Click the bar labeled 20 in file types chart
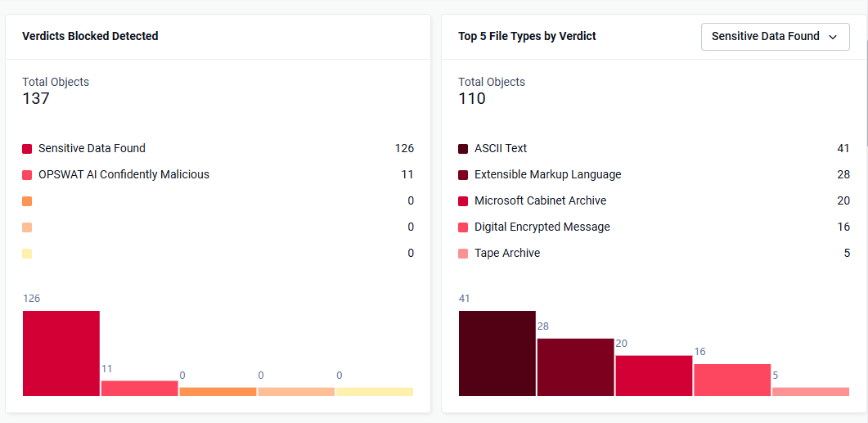The width and height of the screenshot is (868, 423). point(654,376)
